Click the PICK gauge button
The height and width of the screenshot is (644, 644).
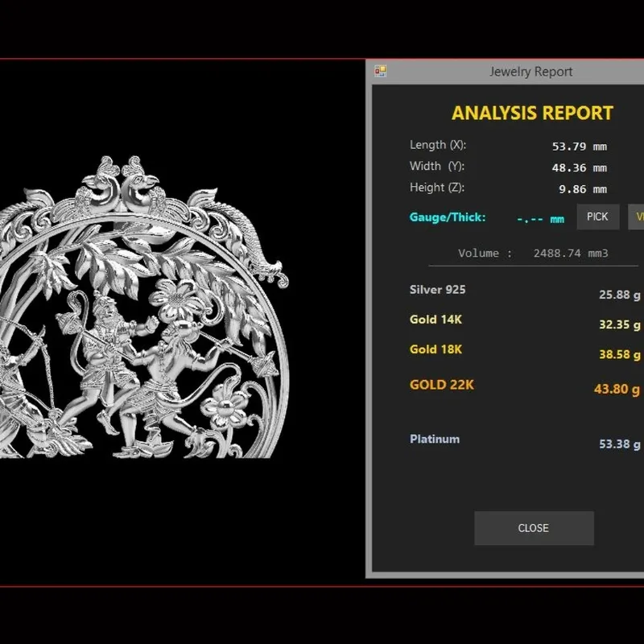[x=597, y=217]
